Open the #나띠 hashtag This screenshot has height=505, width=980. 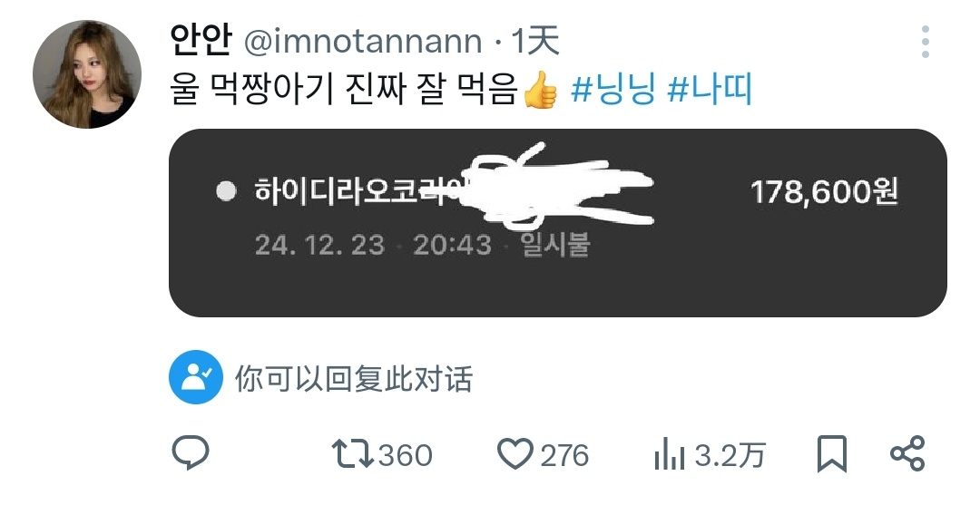coord(710,90)
